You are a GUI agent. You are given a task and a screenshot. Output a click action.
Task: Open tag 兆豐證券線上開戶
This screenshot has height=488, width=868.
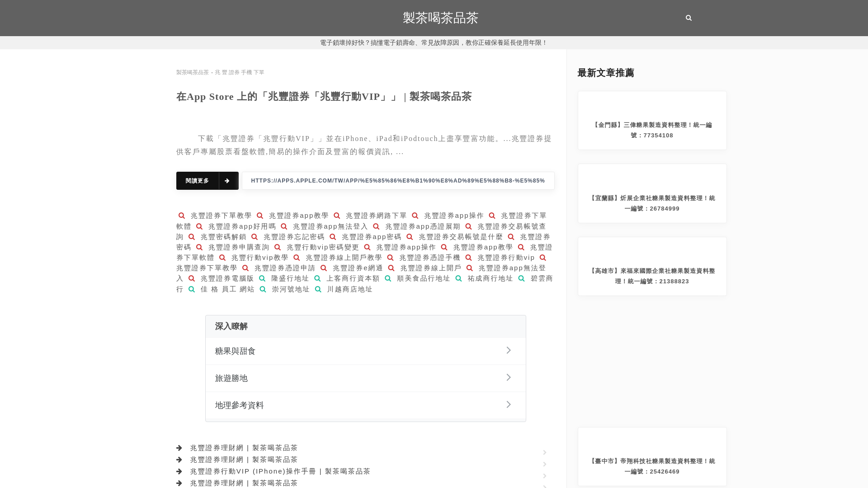(x=431, y=268)
